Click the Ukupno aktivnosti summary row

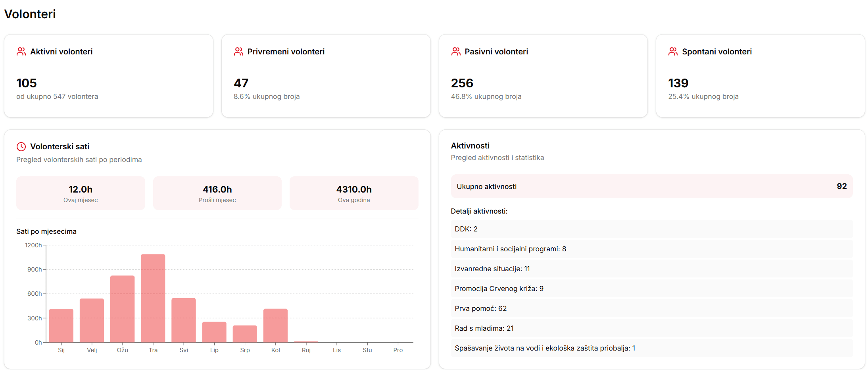tap(651, 186)
